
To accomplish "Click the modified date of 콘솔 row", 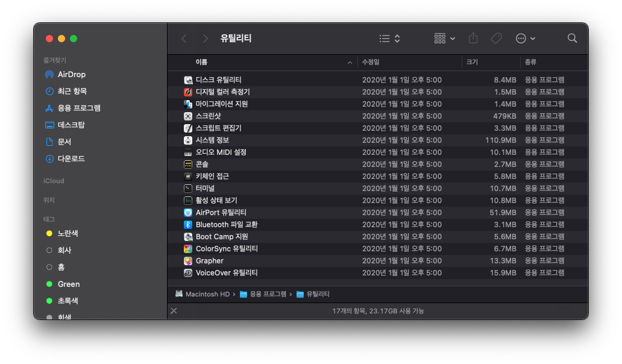I will (x=402, y=164).
